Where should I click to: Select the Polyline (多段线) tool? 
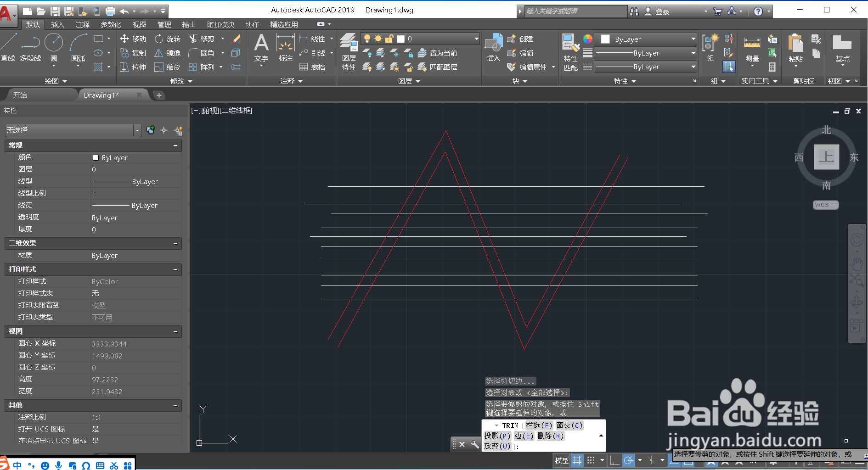click(x=30, y=48)
